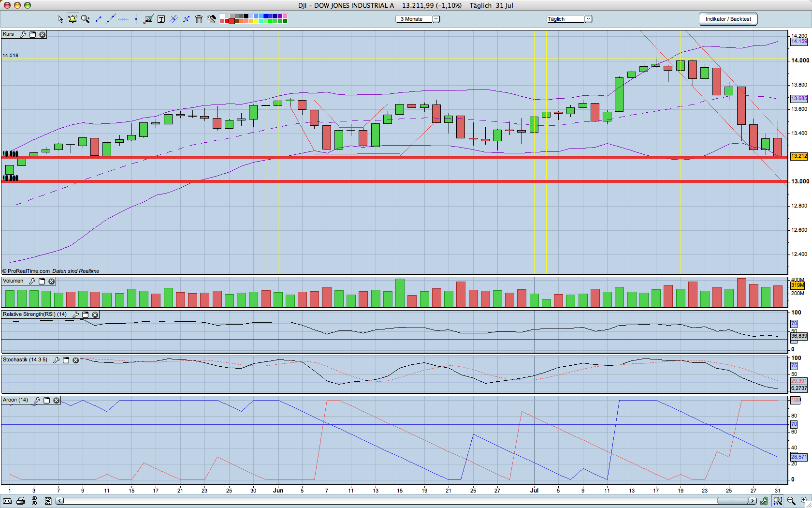Screen dimensions: 812x508
Task: Detach the Volumen panel window
Action: [x=42, y=282]
